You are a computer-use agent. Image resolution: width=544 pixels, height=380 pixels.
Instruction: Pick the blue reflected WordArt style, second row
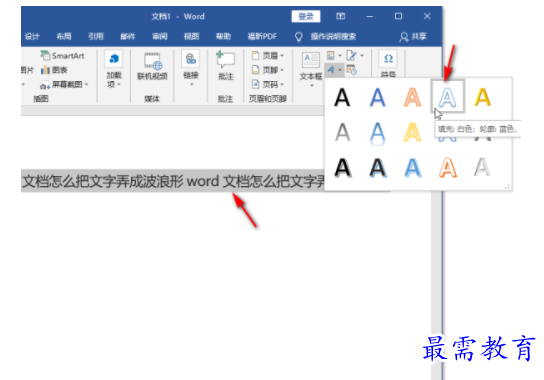[x=377, y=133]
